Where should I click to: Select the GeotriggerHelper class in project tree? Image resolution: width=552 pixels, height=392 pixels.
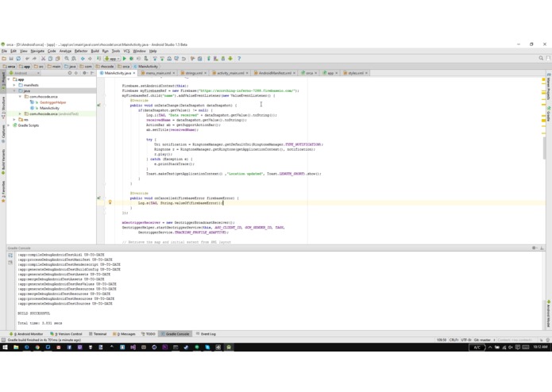pos(52,102)
